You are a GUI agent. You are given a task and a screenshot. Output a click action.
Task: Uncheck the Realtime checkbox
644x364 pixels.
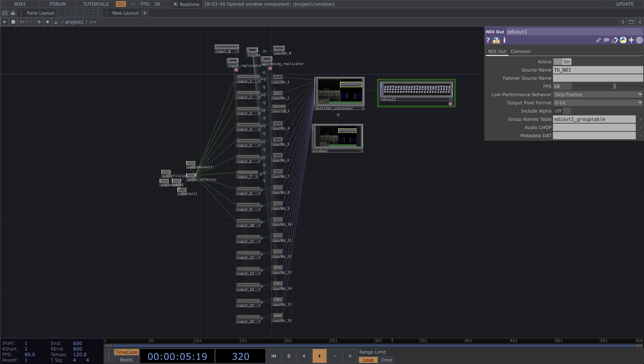[x=175, y=4]
